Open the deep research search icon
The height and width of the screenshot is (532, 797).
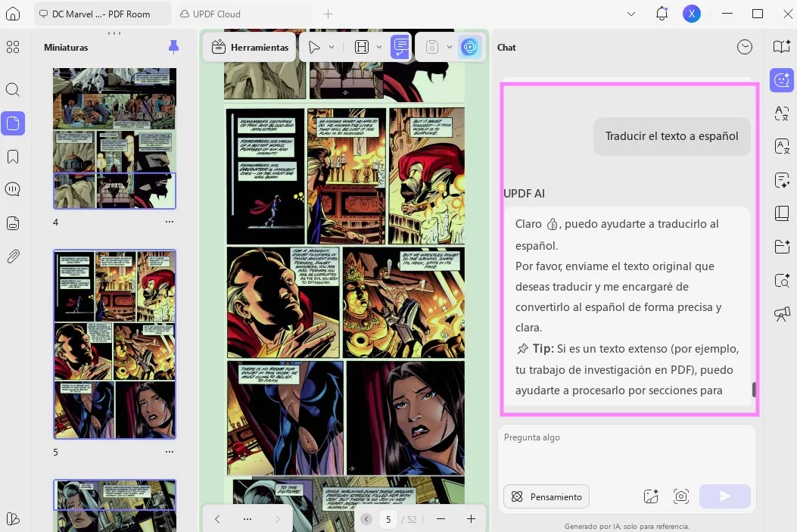click(x=782, y=280)
